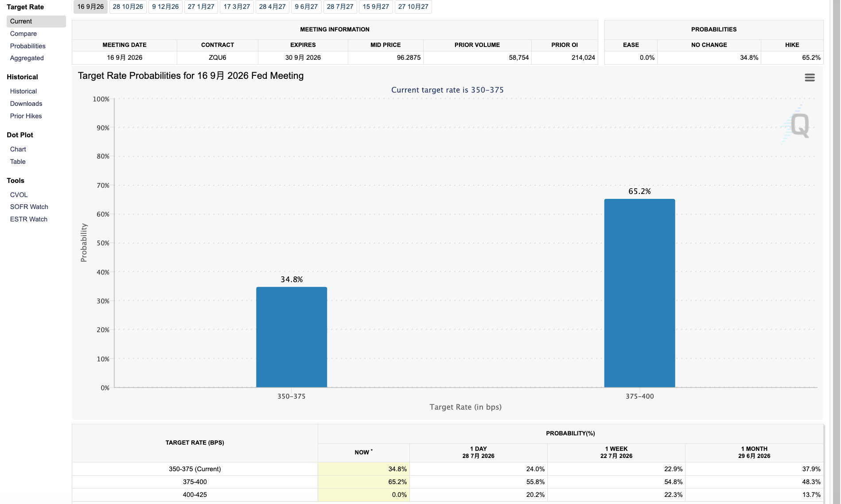Select the 27 10月27 meeting tab
Viewport: 841px width, 504px height.
[x=413, y=7]
